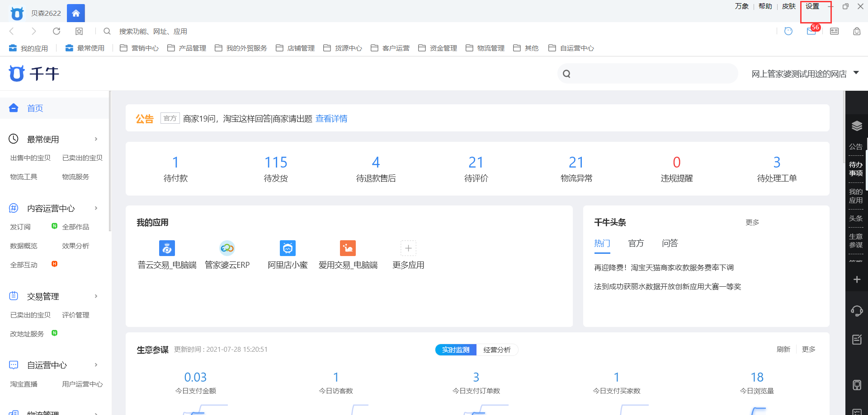
Task: Click the bookmark star icon in toolbar
Action: pyautogui.click(x=79, y=31)
